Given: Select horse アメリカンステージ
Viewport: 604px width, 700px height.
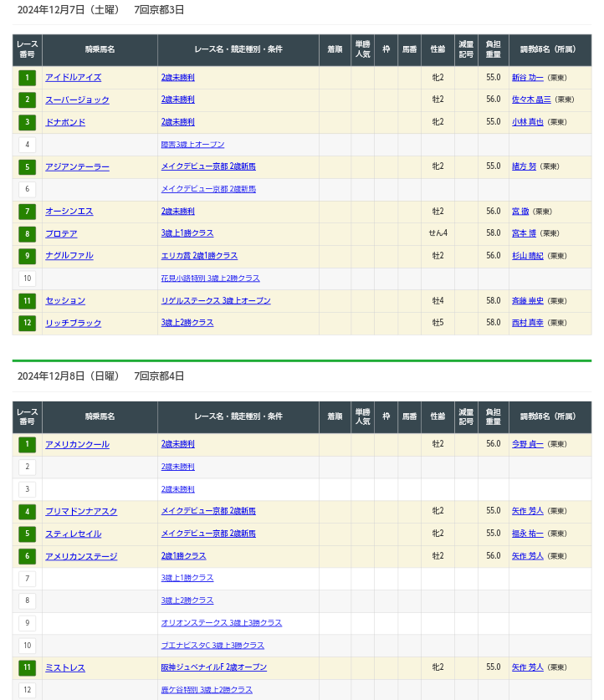Looking at the screenshot, I should pos(81,556).
